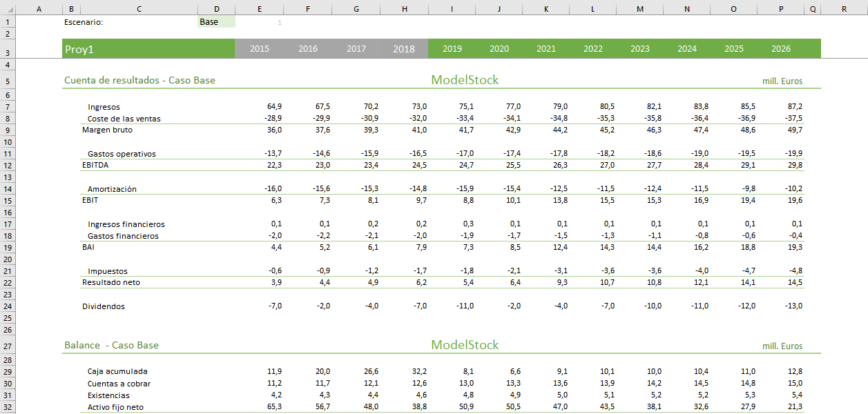The image size is (868, 414).
Task: Select column header E
Action: [x=259, y=8]
